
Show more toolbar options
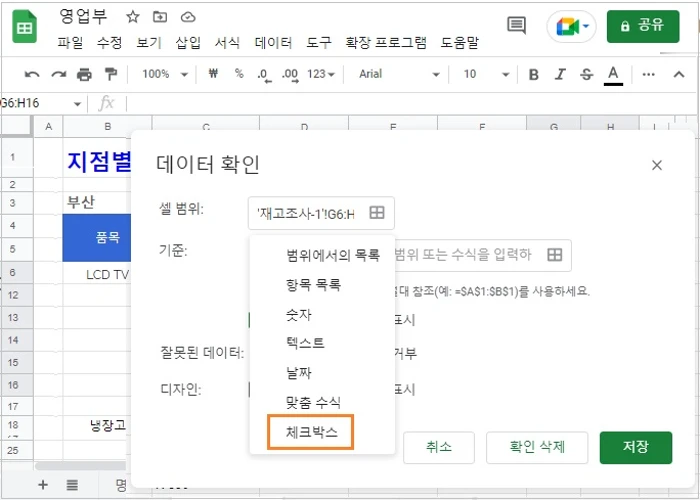point(648,75)
